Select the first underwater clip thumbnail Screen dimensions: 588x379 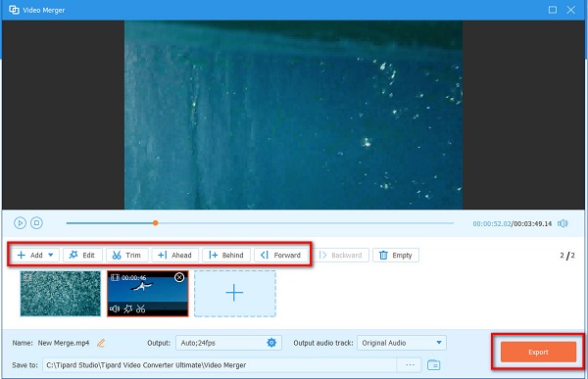pyautogui.click(x=61, y=294)
